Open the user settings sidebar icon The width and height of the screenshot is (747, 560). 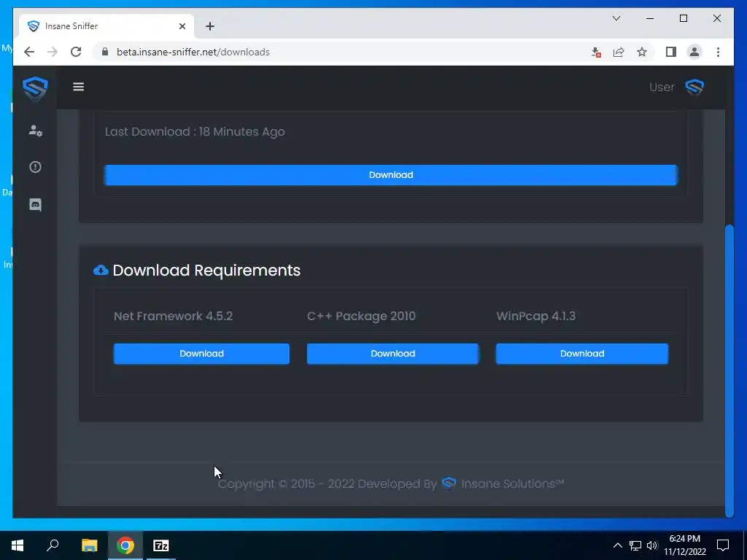click(35, 130)
